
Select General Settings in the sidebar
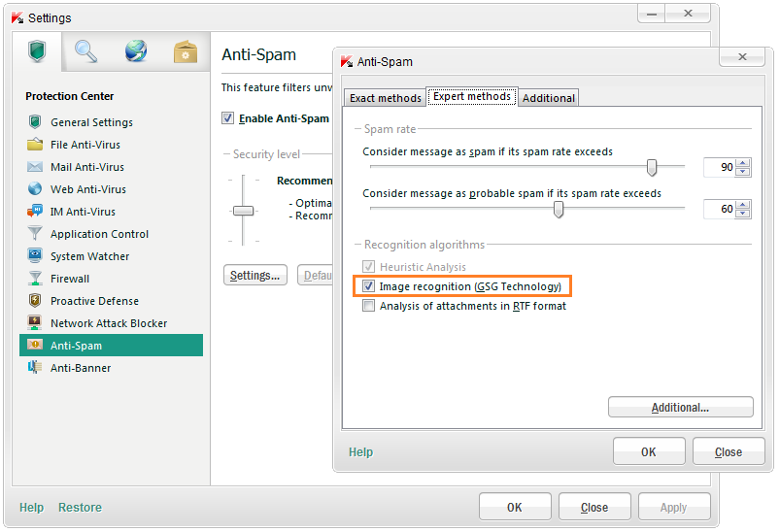[x=91, y=122]
